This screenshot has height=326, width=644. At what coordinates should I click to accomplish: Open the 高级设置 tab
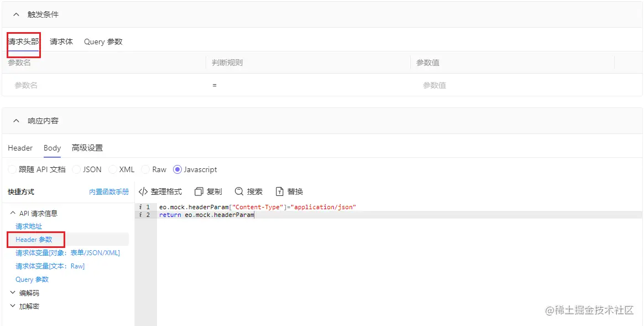click(x=87, y=148)
